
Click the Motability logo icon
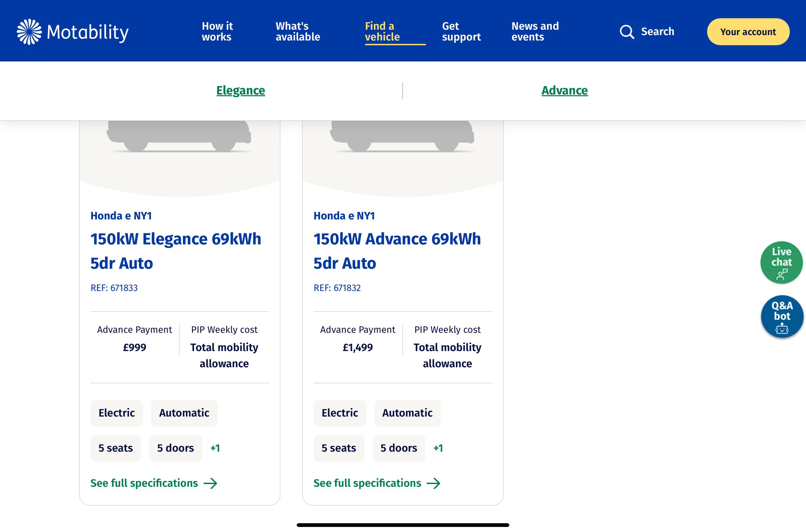pyautogui.click(x=29, y=31)
